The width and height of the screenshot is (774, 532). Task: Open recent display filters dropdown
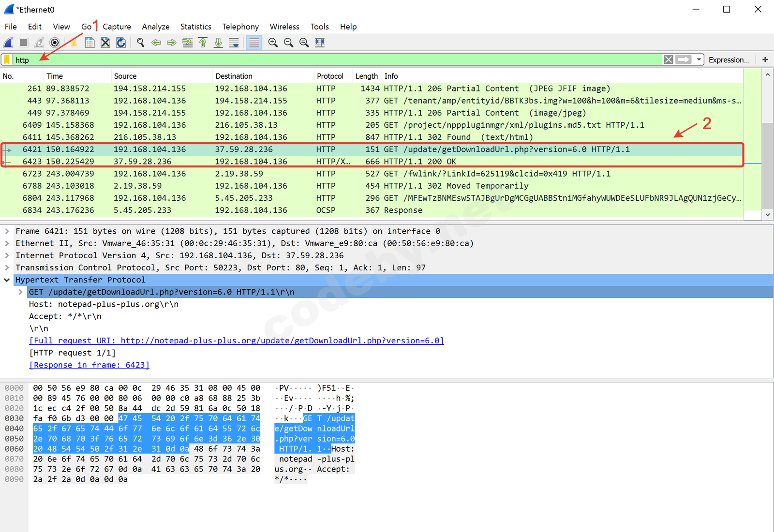tap(699, 59)
